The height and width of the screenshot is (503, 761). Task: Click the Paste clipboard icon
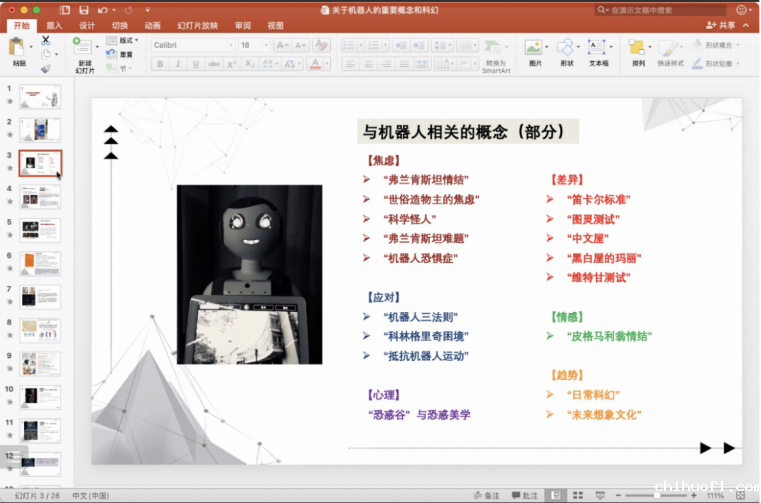[18, 48]
